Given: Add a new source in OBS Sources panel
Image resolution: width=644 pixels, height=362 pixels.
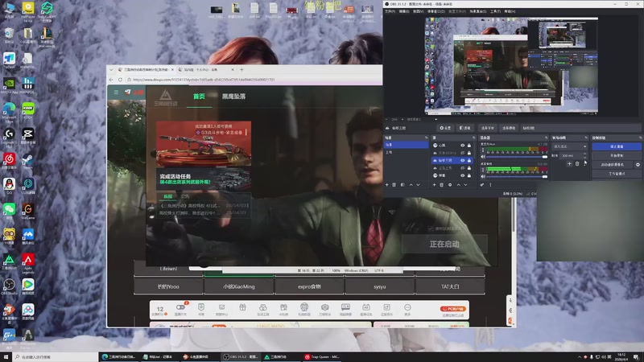Looking at the screenshot, I should coord(434,185).
